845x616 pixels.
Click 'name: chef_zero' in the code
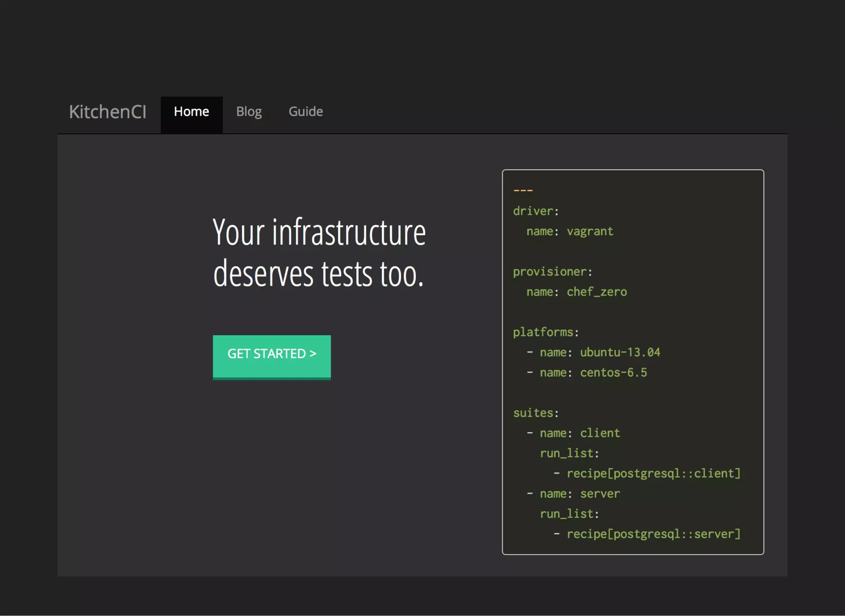pyautogui.click(x=576, y=292)
